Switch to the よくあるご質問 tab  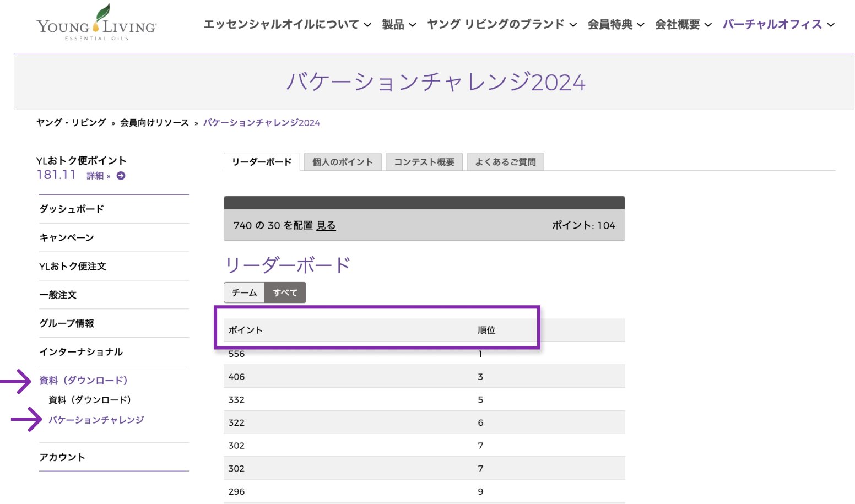(x=505, y=162)
